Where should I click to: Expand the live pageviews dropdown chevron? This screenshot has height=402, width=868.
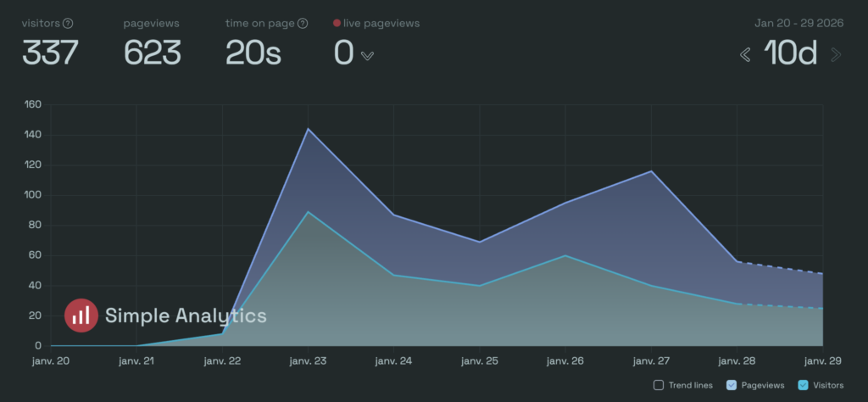[x=367, y=56]
